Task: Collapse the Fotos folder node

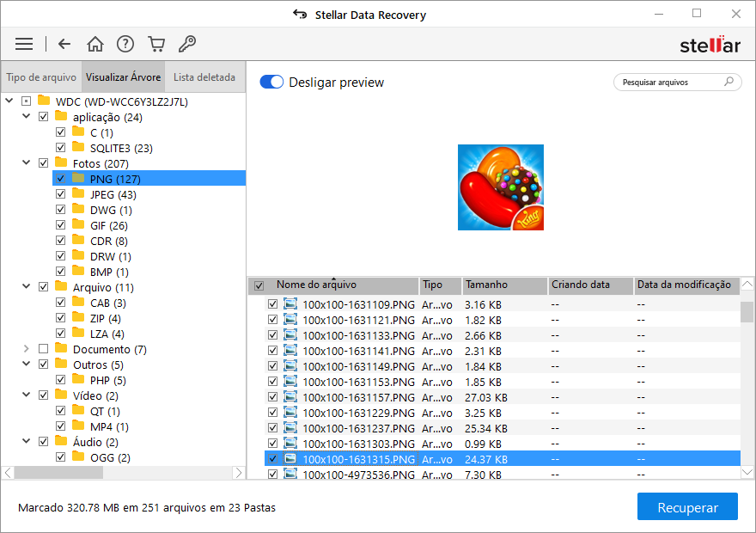Action: click(x=27, y=162)
